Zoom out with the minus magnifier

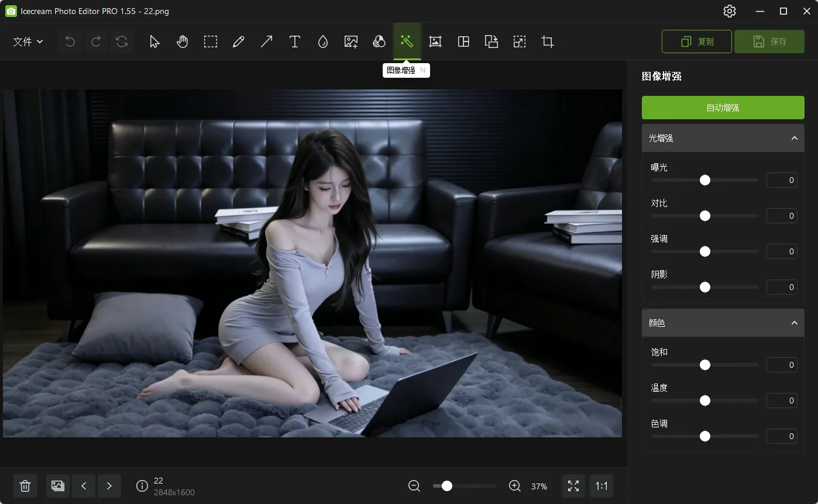click(414, 486)
